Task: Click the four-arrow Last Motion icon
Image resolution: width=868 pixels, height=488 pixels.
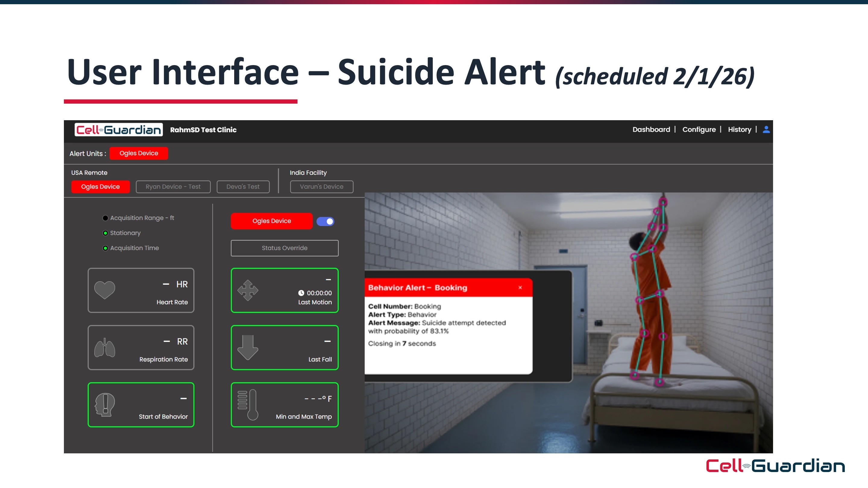Action: pos(248,290)
